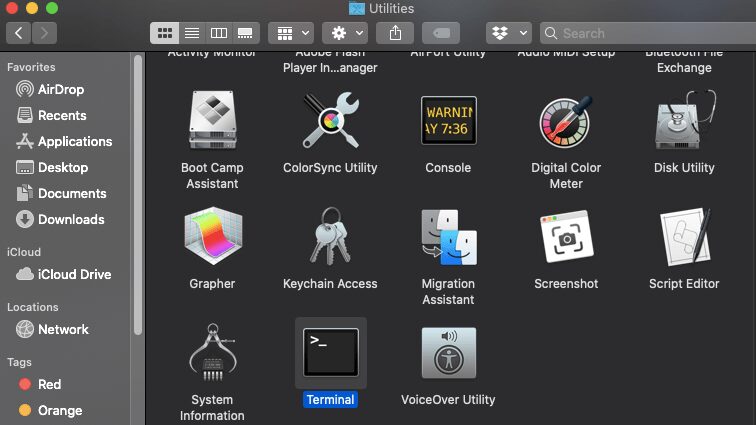Switch to column view
This screenshot has width=756, height=425.
pyautogui.click(x=219, y=33)
